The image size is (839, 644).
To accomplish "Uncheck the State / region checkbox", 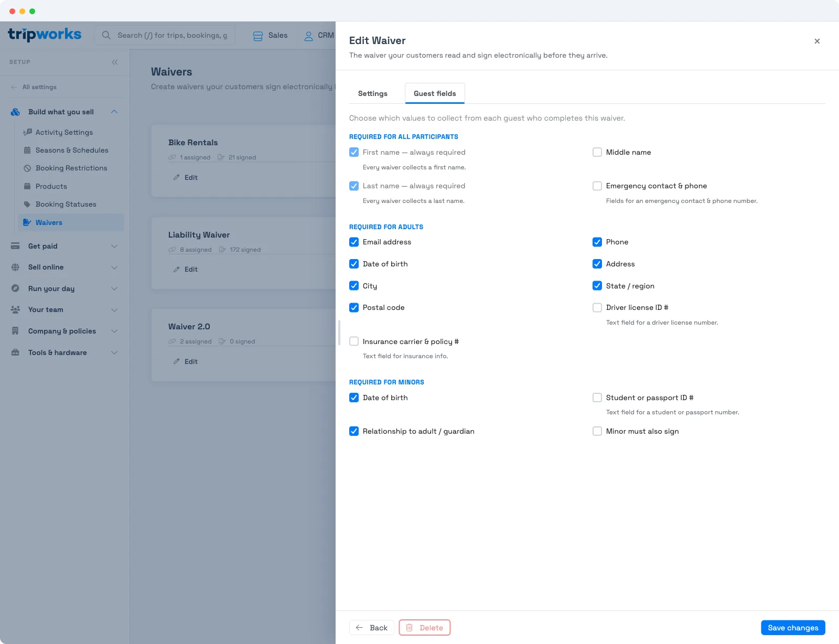I will point(597,286).
